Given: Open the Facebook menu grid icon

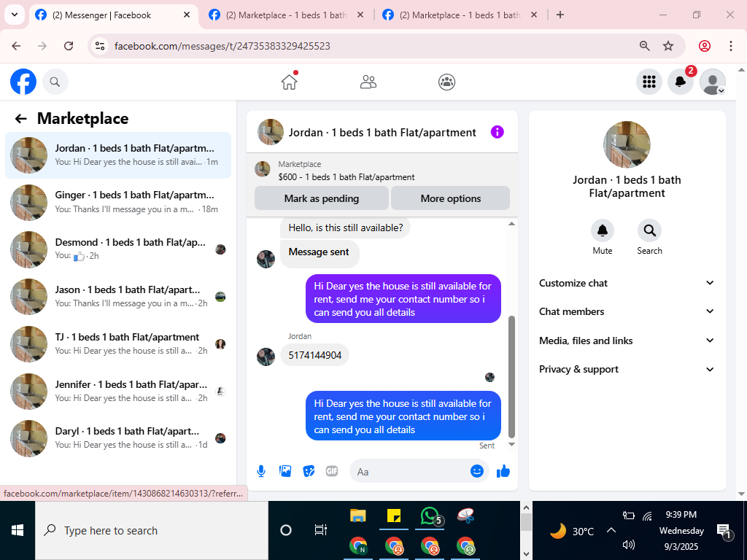Looking at the screenshot, I should (x=649, y=82).
